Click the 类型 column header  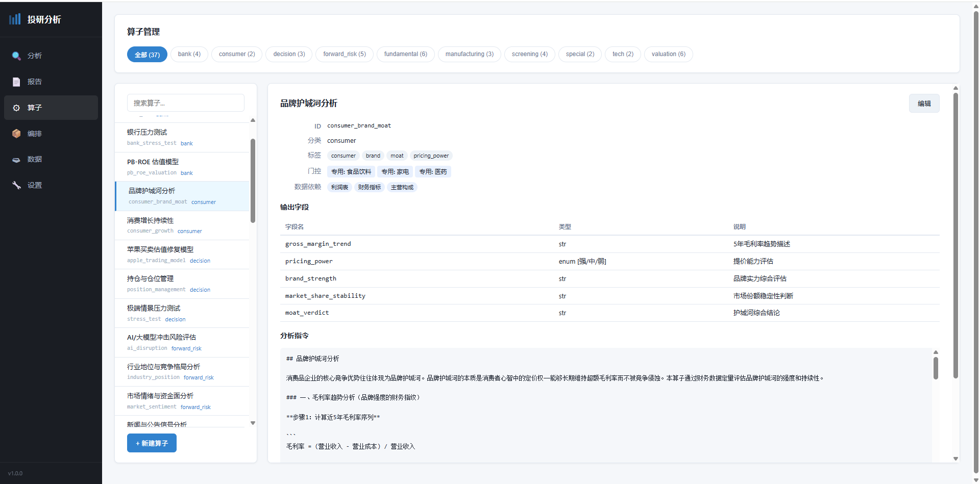tap(565, 227)
